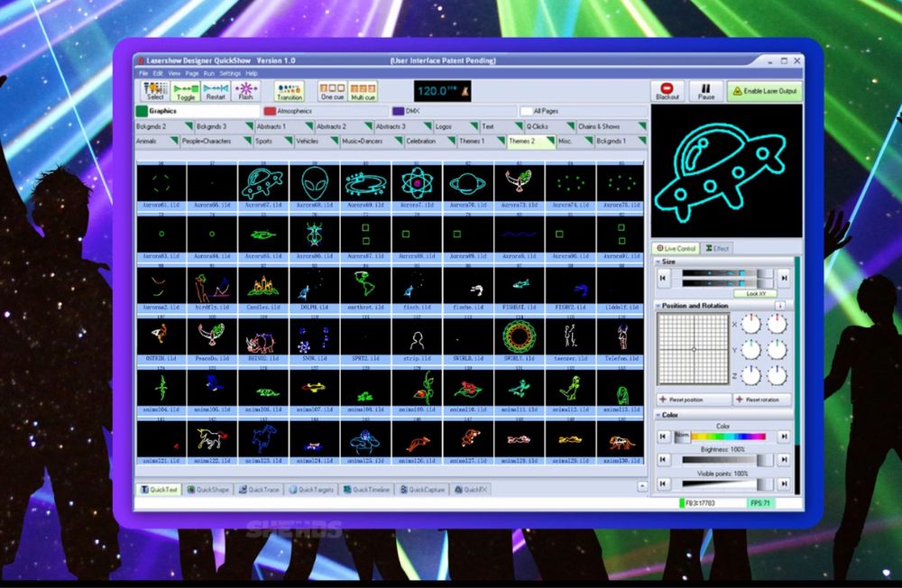Image resolution: width=902 pixels, height=588 pixels.
Task: Click the Visible points slider
Action: click(723, 484)
